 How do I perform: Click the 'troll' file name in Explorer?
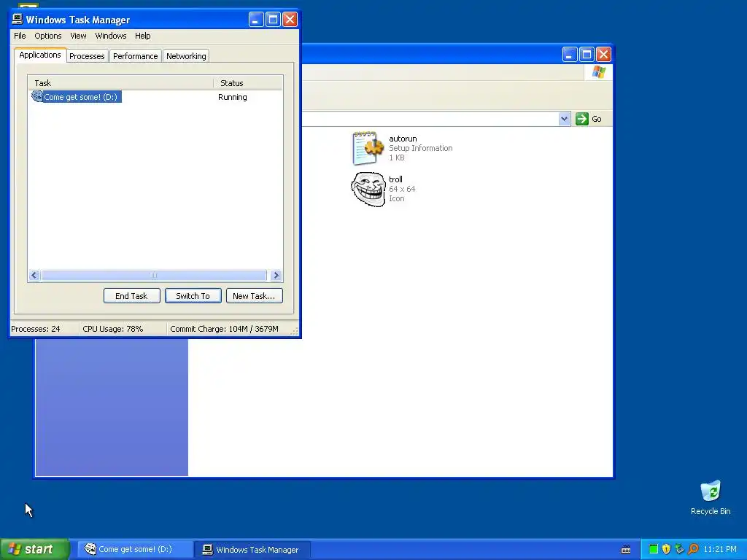[x=395, y=179]
